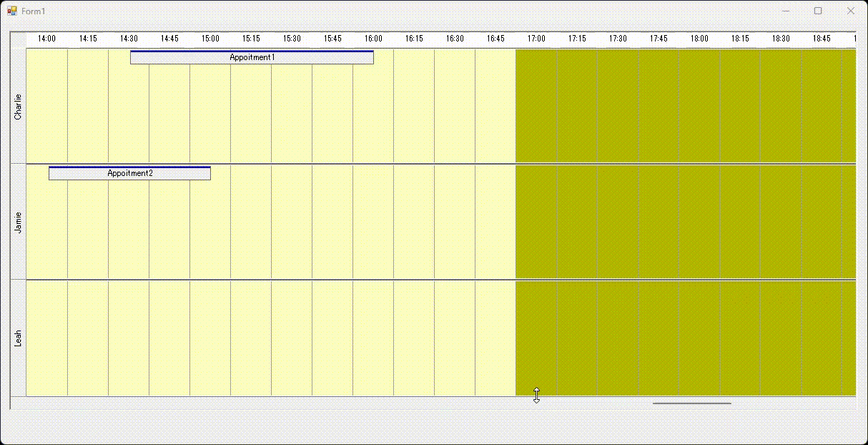
Task: Minimize the Form1 window
Action: point(786,11)
